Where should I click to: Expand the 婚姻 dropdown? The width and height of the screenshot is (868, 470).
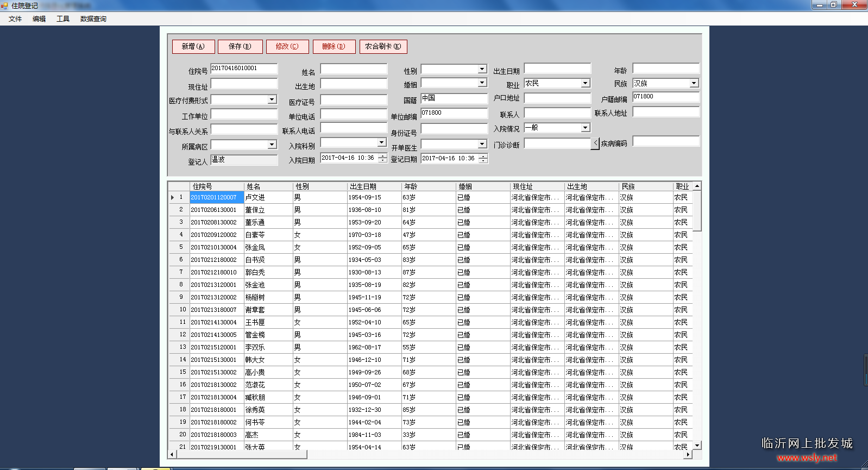click(x=482, y=83)
